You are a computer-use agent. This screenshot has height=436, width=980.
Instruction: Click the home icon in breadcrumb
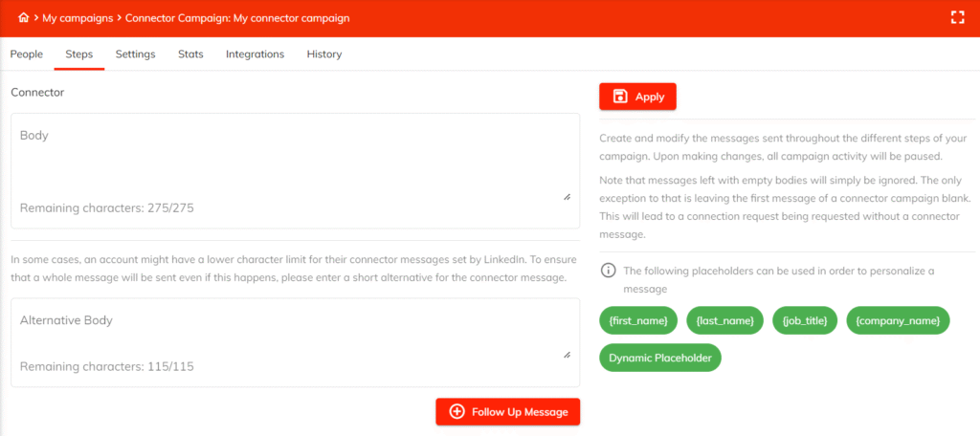click(x=24, y=18)
